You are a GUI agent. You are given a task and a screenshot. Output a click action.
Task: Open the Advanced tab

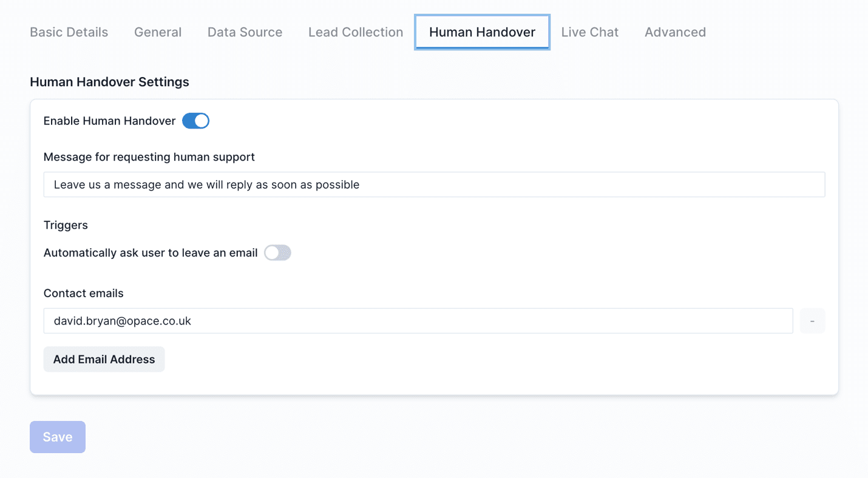(x=674, y=32)
